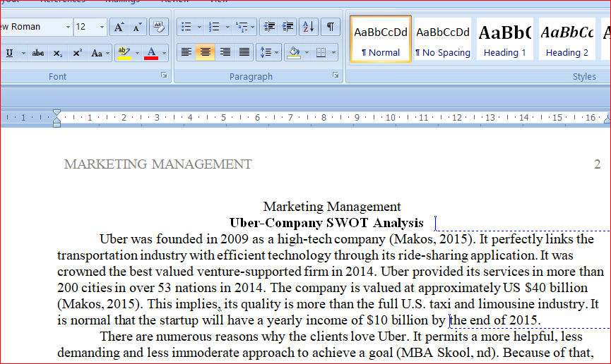The height and width of the screenshot is (364, 611).
Task: Select Align Text Right
Action: [225, 52]
